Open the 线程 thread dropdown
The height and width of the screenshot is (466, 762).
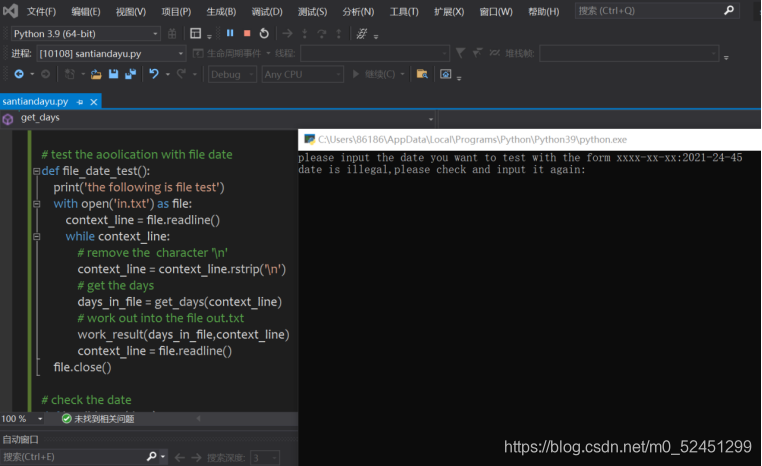coord(375,53)
